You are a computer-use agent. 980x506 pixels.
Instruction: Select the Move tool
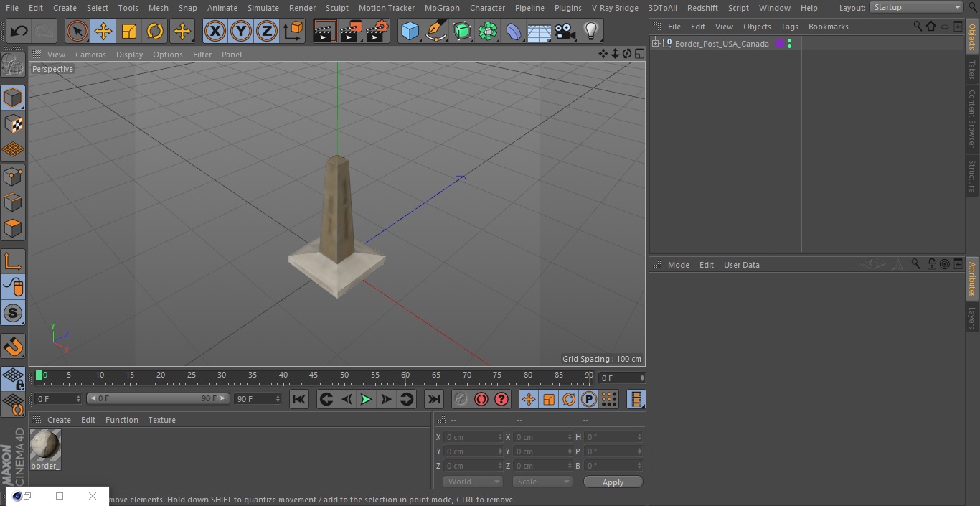[x=103, y=31]
